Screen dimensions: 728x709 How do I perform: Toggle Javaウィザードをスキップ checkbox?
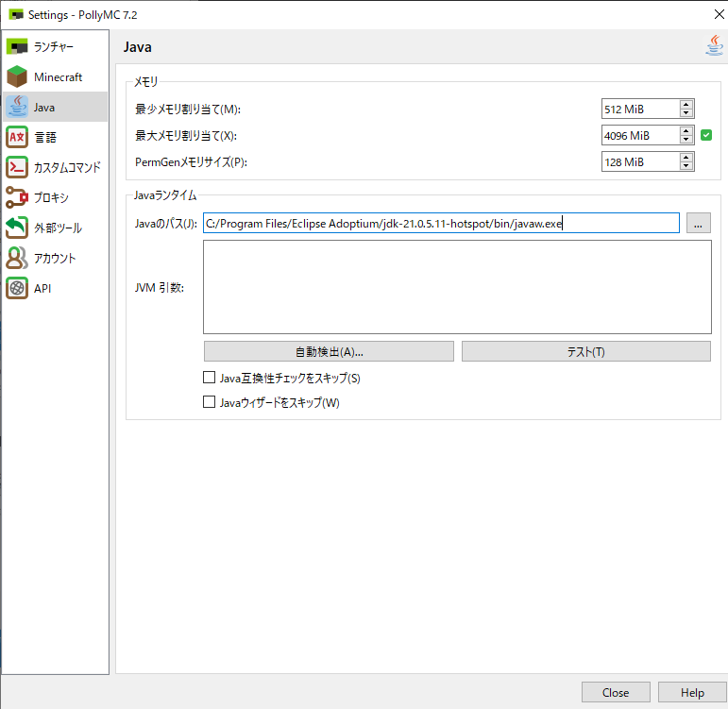(209, 401)
